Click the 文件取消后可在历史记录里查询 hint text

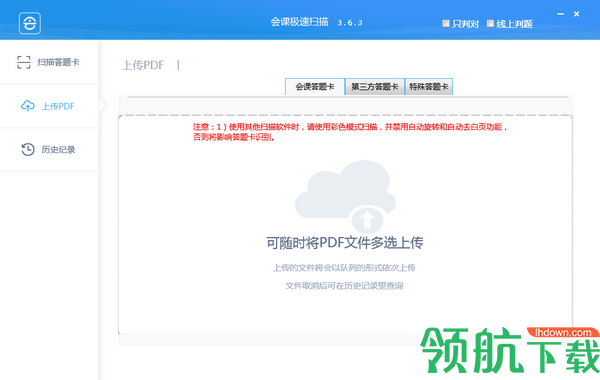pos(344,285)
